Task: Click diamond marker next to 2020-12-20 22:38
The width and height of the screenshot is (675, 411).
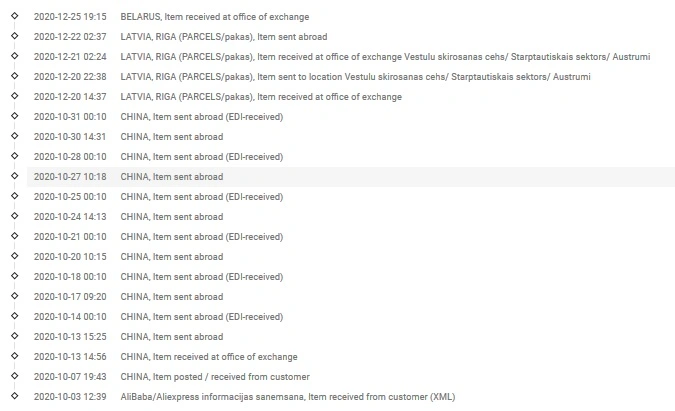Action: [14, 76]
